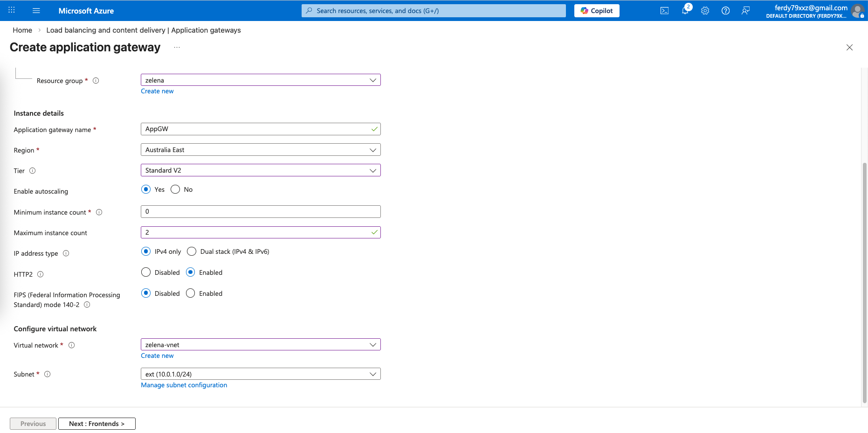The height and width of the screenshot is (433, 868).
Task: Click the Minimum instance count field
Action: pyautogui.click(x=261, y=212)
